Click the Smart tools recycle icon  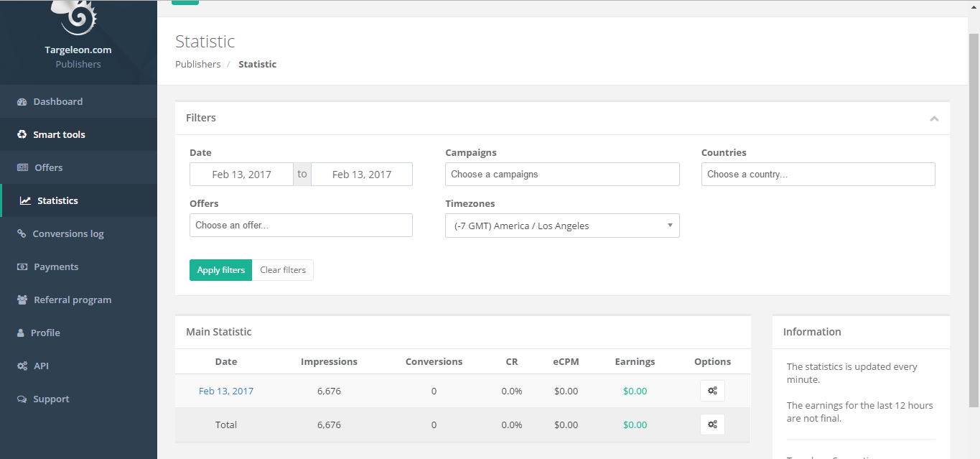point(22,135)
